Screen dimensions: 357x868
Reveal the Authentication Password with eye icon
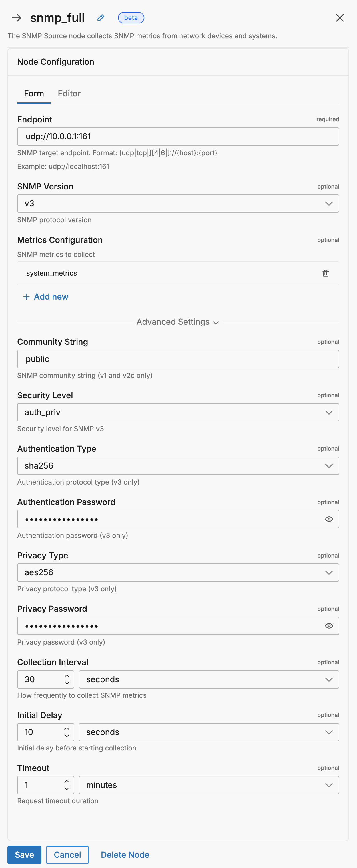click(329, 519)
